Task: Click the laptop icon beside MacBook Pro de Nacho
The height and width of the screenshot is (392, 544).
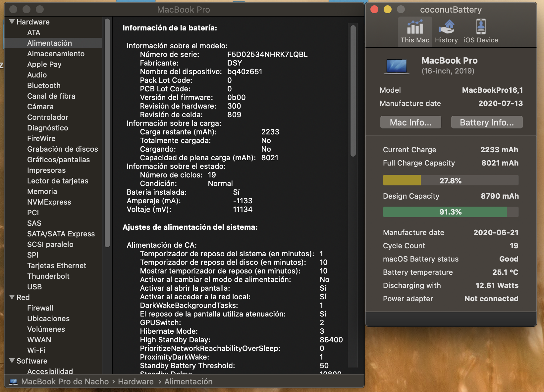Action: (13, 382)
